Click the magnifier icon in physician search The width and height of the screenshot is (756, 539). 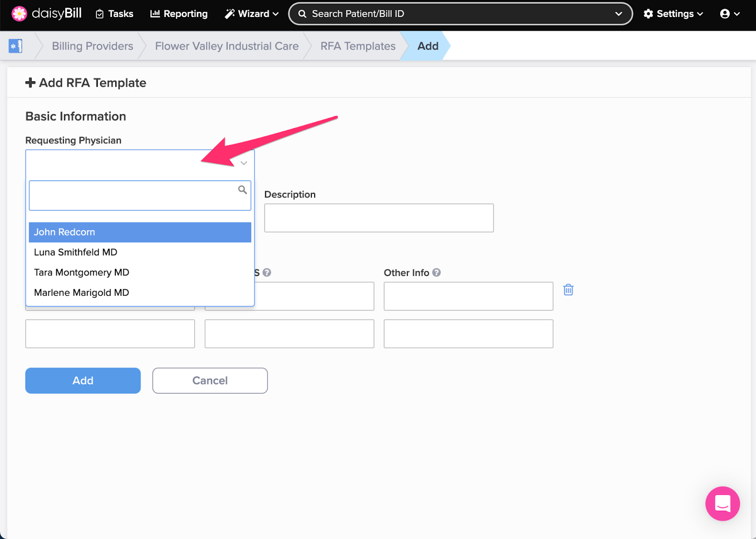tap(242, 190)
